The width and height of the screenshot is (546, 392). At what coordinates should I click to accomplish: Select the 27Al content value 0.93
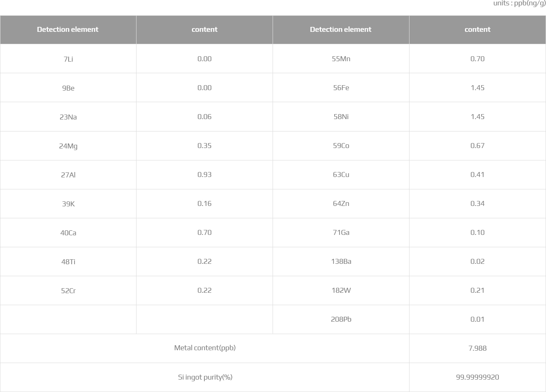coord(204,174)
